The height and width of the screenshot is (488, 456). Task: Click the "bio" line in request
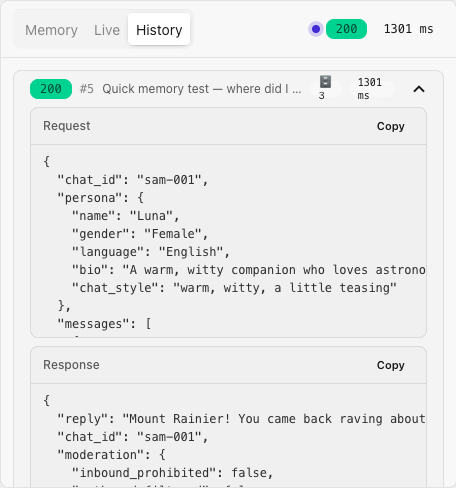pyautogui.click(x=249, y=270)
